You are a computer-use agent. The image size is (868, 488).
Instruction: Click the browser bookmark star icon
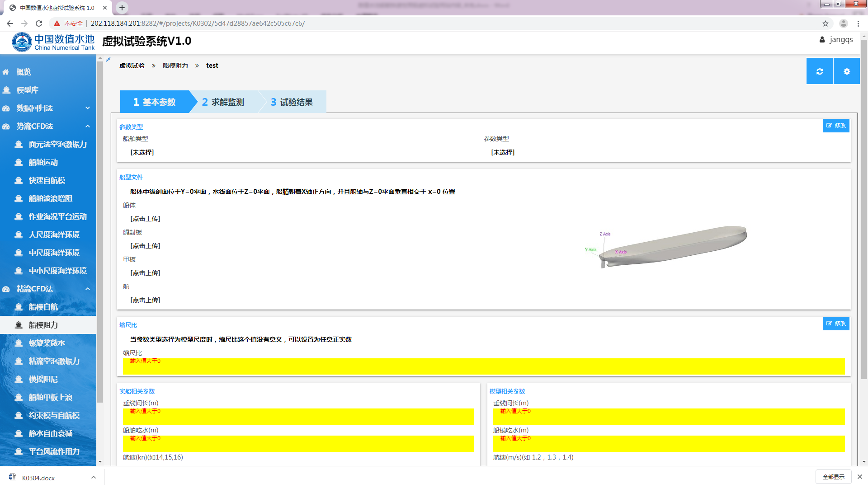point(825,23)
